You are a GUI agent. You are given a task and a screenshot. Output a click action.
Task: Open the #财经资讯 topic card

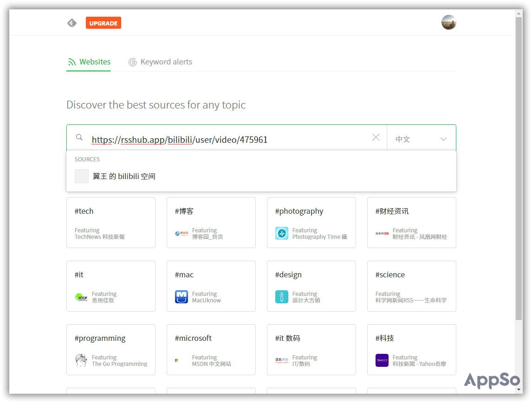[412, 223]
